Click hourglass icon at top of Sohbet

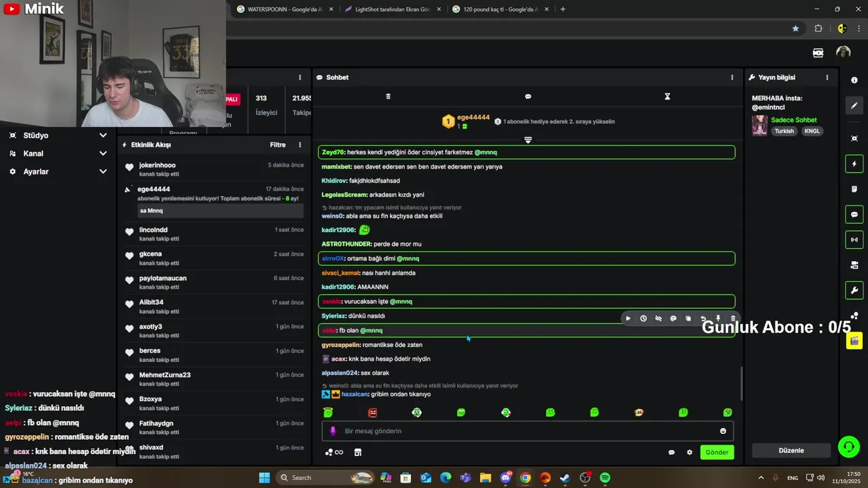click(667, 96)
